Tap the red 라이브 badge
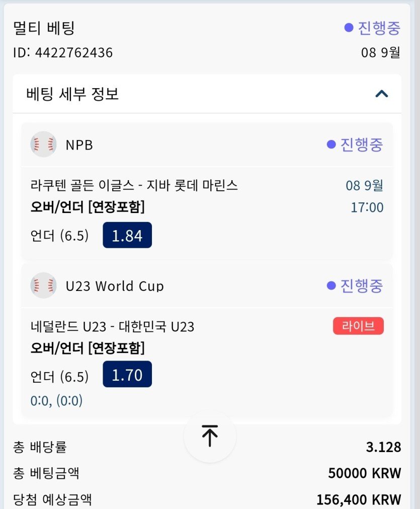Image resolution: width=420 pixels, height=509 pixels. click(x=358, y=326)
